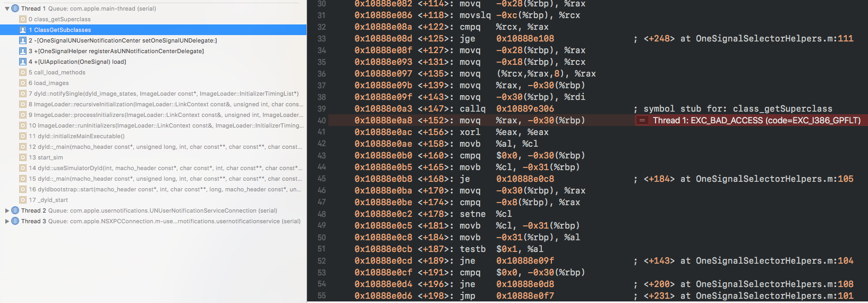The height and width of the screenshot is (303, 868).
Task: Click frame icon beside 15 dyld::_main
Action: pos(23,179)
